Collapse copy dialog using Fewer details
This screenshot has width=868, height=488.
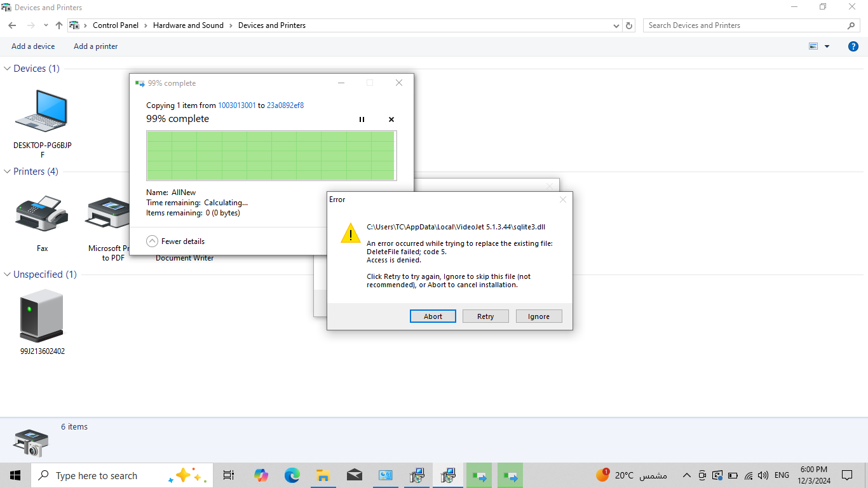176,241
